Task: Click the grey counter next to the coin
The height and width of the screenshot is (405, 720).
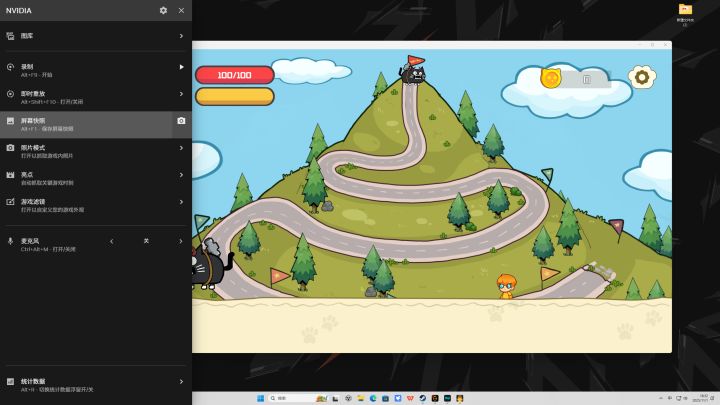Action: point(586,79)
